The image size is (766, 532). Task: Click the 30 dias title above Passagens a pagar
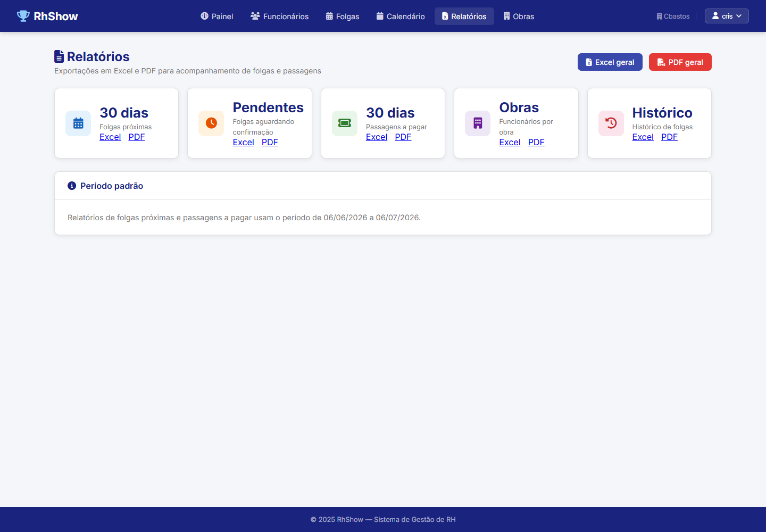[x=390, y=113]
